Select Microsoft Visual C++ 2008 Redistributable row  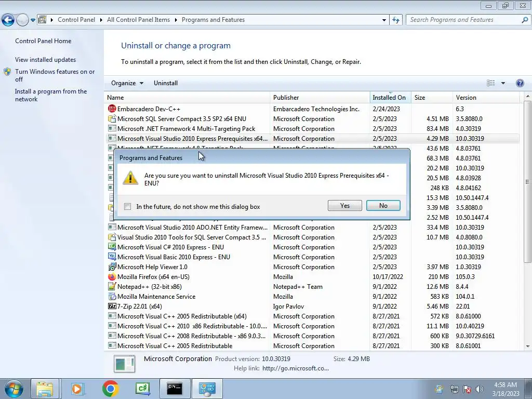(312, 336)
